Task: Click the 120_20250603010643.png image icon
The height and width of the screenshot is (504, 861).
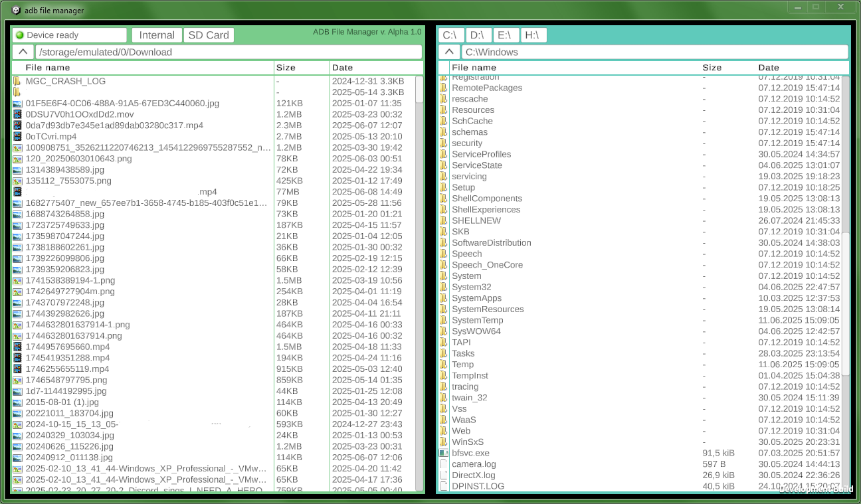Action: 17,159
